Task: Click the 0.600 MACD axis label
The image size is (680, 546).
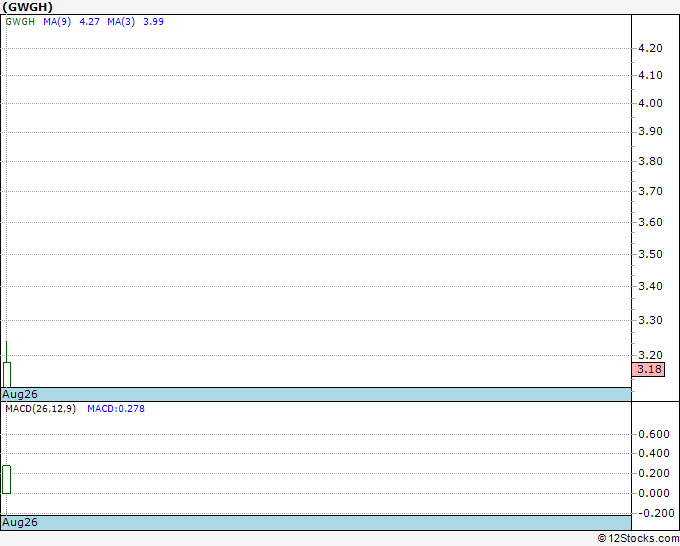Action: coord(654,434)
